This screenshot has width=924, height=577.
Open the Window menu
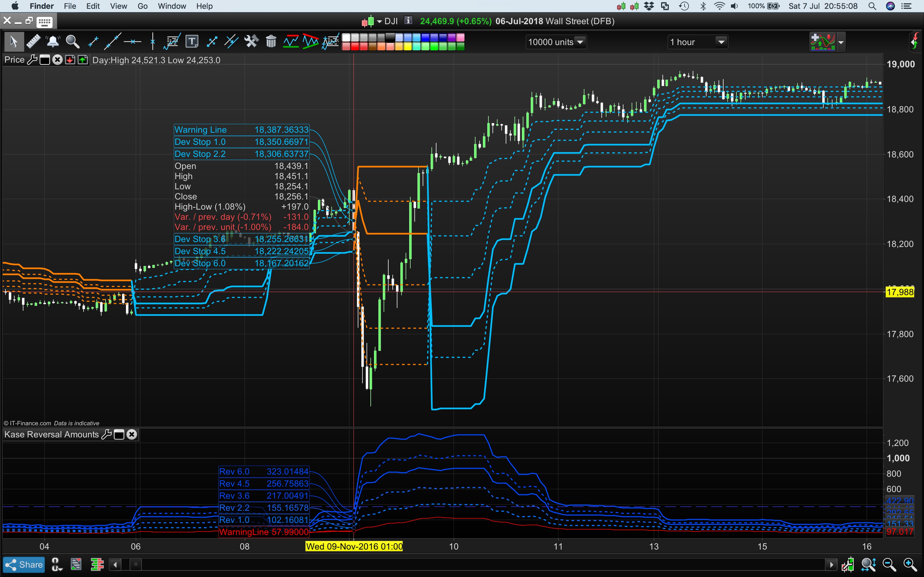(x=172, y=6)
